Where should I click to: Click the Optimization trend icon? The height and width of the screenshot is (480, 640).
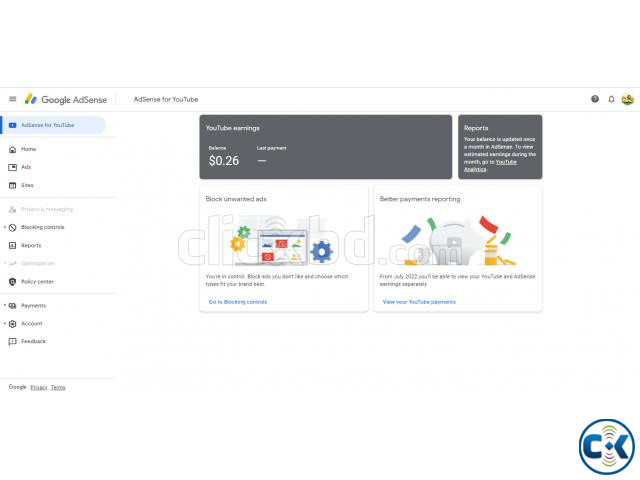tap(13, 264)
